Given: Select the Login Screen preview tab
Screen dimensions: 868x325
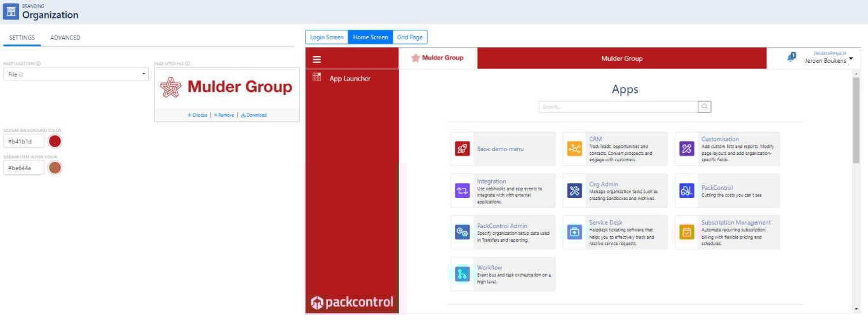Looking at the screenshot, I should 327,37.
